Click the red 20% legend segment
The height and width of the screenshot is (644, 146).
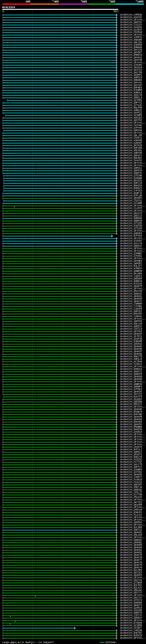click(x=16, y=4)
